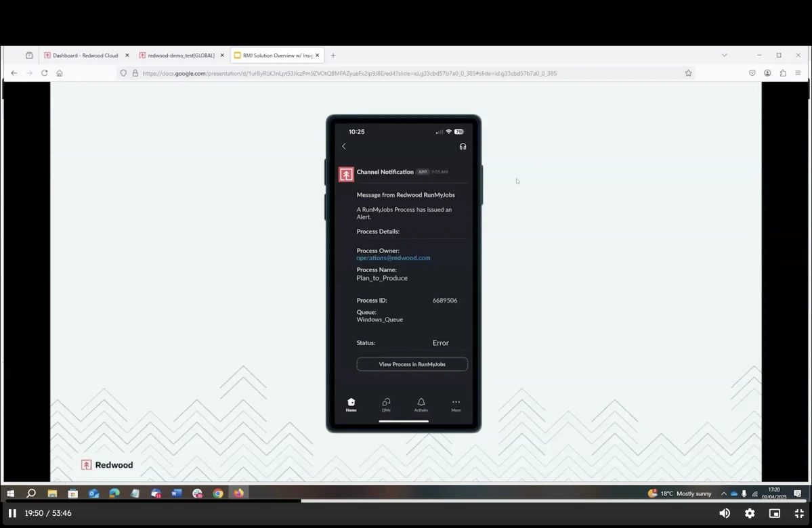The width and height of the screenshot is (812, 528).
Task: Open the taskbar clock and date
Action: (x=773, y=493)
